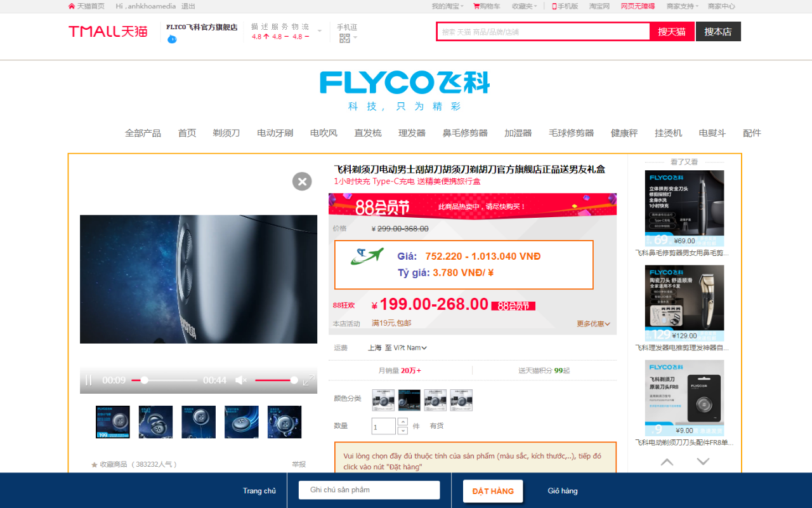Click the blue store badge under FLYCO store name
Viewport: 812px width, 508px height.
(172, 39)
